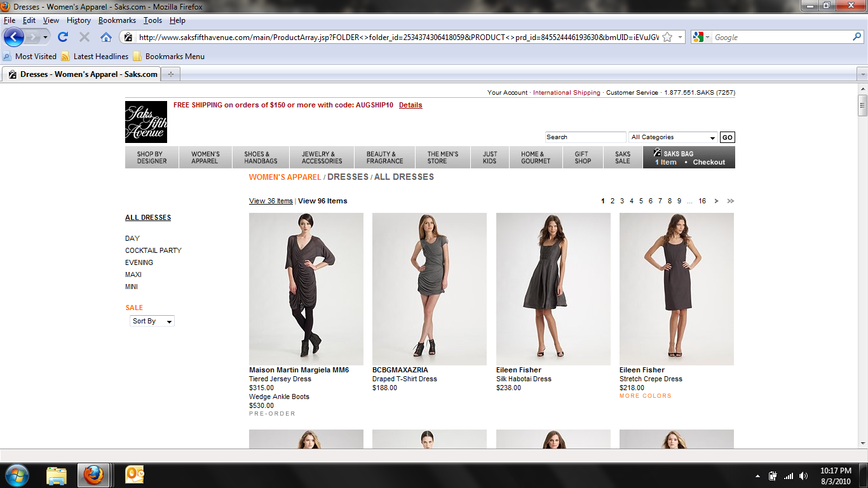Go back using the browser Back arrow
The height and width of the screenshot is (488, 868).
click(x=14, y=37)
